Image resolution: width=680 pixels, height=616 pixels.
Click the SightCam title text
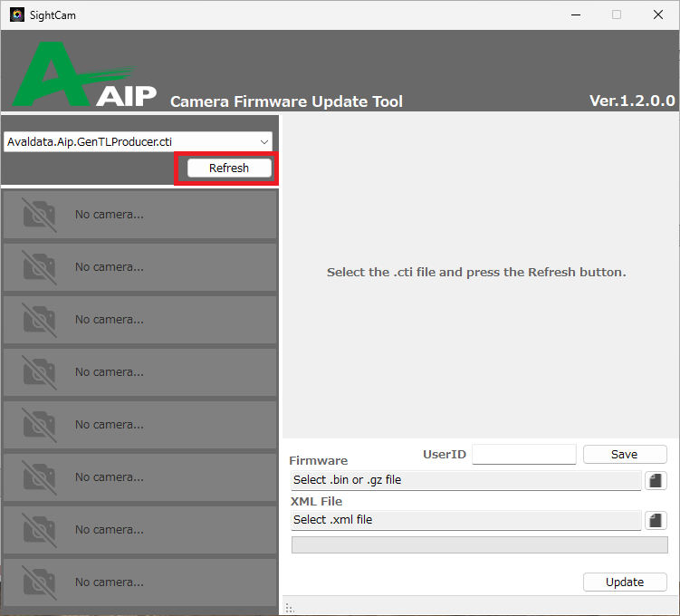(x=53, y=15)
